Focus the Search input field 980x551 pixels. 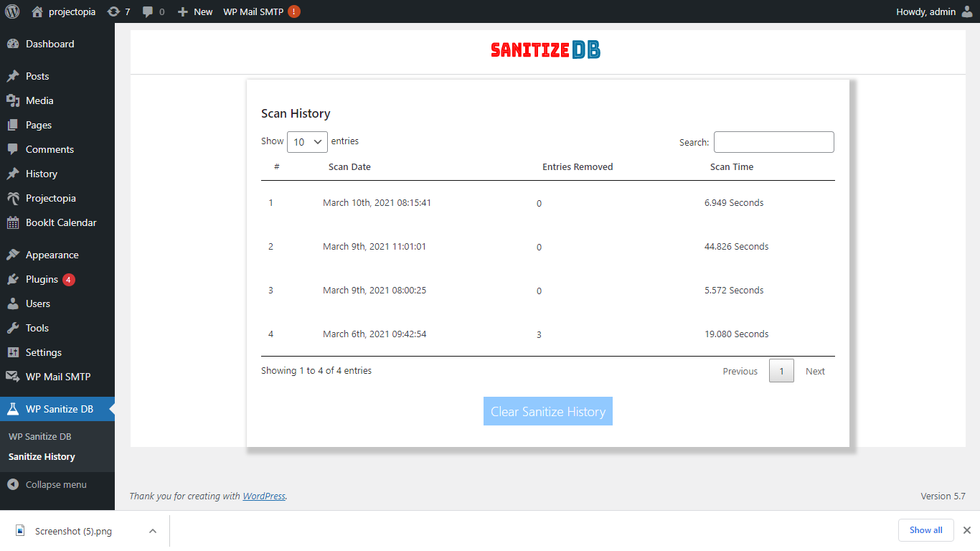(x=774, y=142)
